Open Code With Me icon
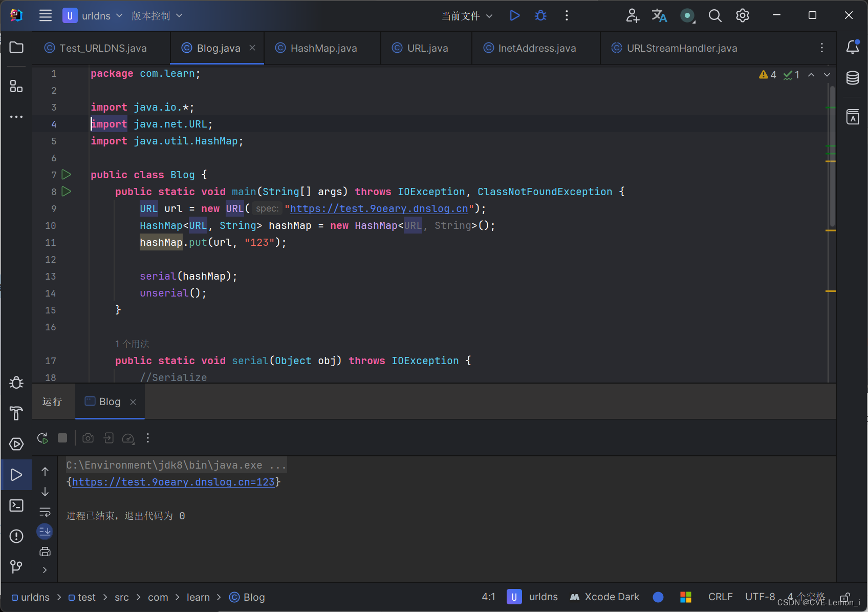Screen dimensions: 868x612 pos(633,15)
